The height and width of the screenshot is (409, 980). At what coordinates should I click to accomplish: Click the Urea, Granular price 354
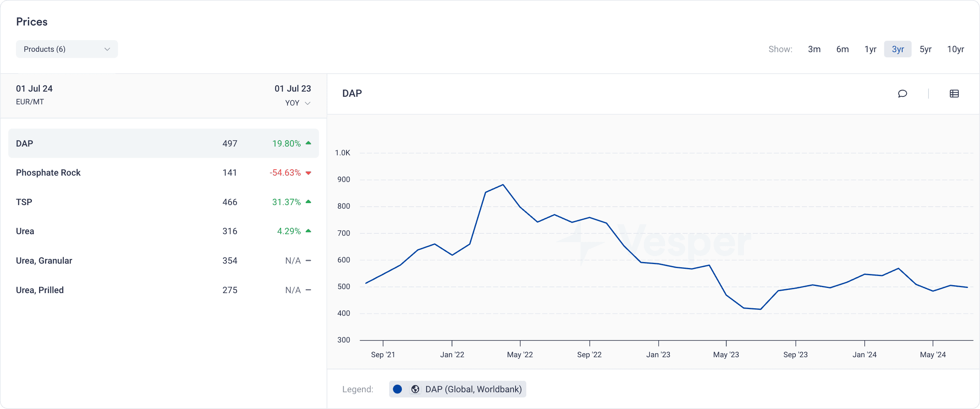click(x=230, y=260)
